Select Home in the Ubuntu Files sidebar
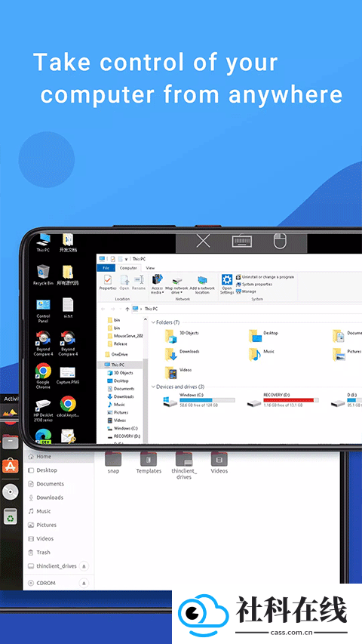This screenshot has width=362, height=644. point(59,456)
